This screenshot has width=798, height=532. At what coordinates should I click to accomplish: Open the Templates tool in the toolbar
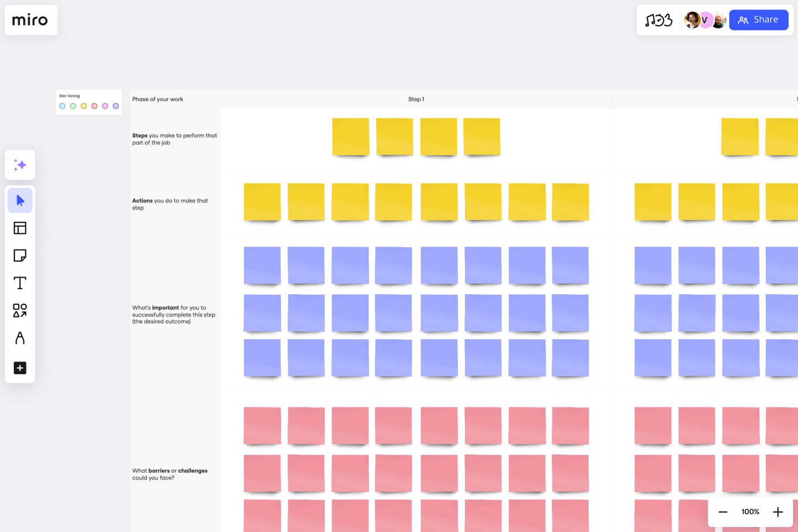click(20, 228)
